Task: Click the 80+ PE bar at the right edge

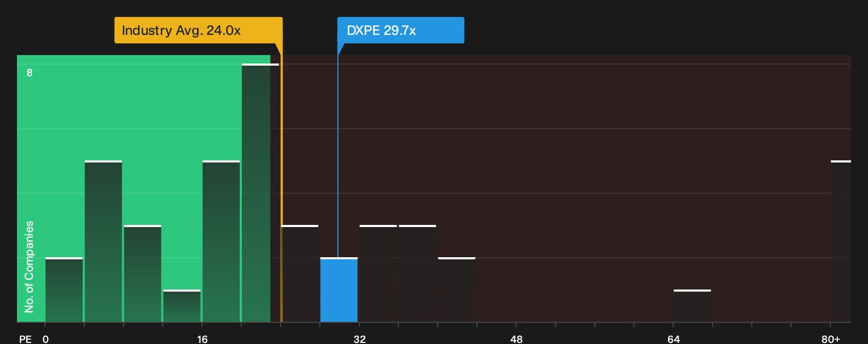Action: 841,241
